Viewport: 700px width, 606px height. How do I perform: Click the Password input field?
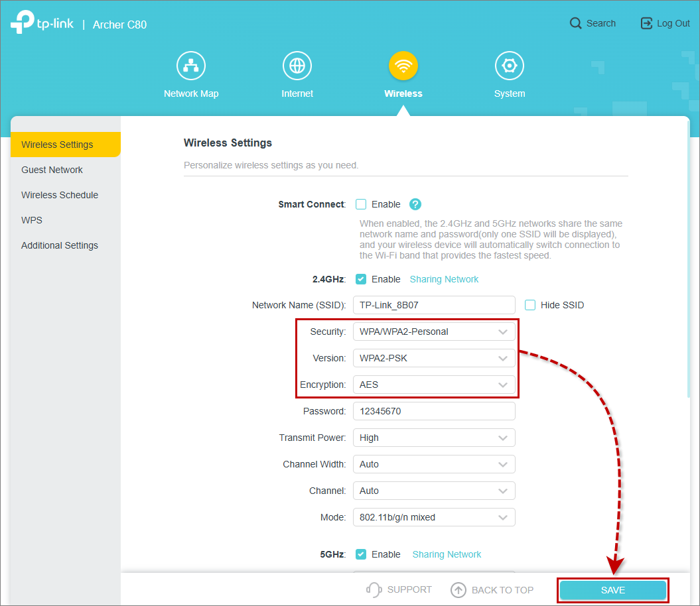tap(434, 411)
